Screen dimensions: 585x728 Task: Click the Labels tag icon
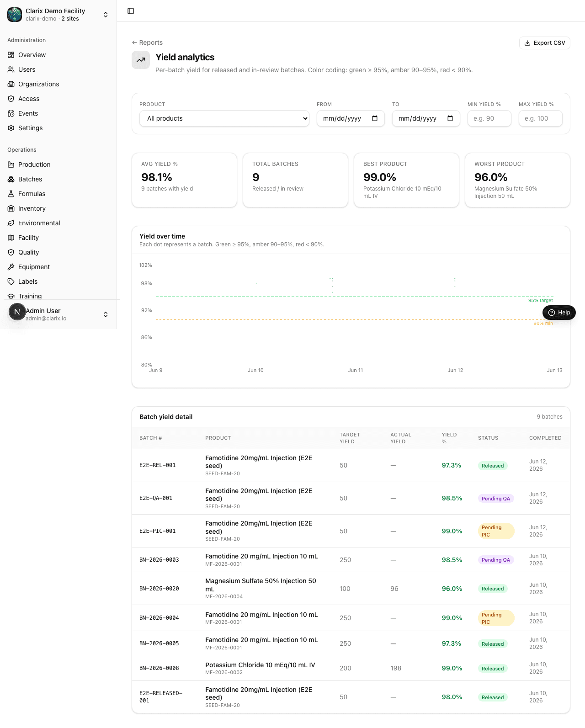click(11, 282)
